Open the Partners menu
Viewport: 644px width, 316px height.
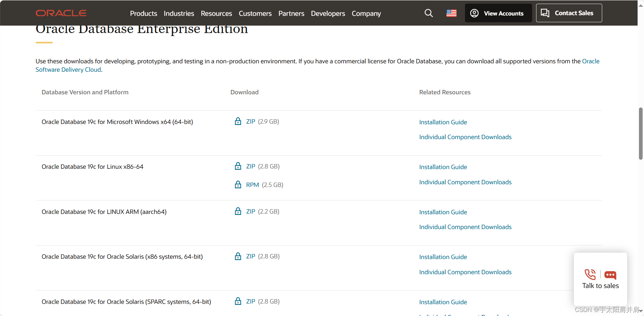[x=291, y=13]
